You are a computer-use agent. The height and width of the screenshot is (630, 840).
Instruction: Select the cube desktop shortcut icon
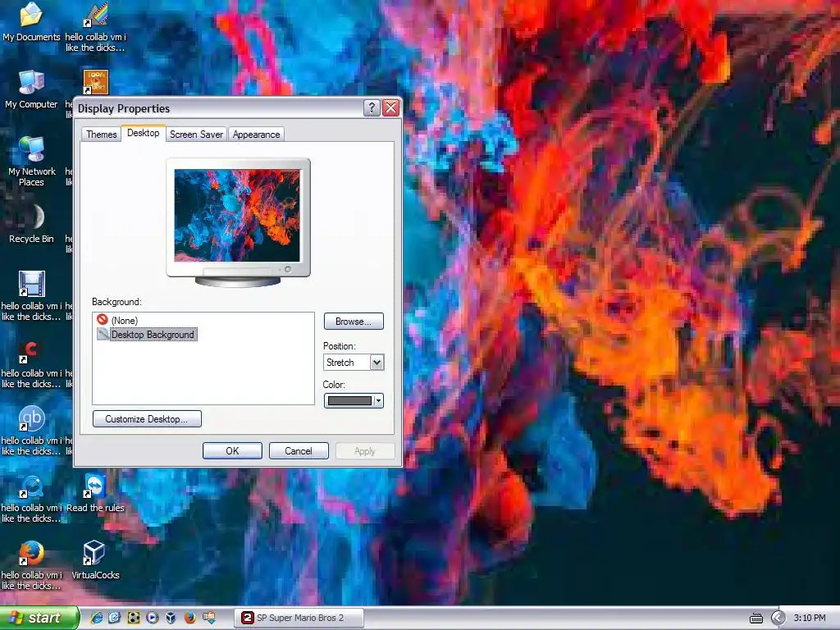pyautogui.click(x=94, y=553)
